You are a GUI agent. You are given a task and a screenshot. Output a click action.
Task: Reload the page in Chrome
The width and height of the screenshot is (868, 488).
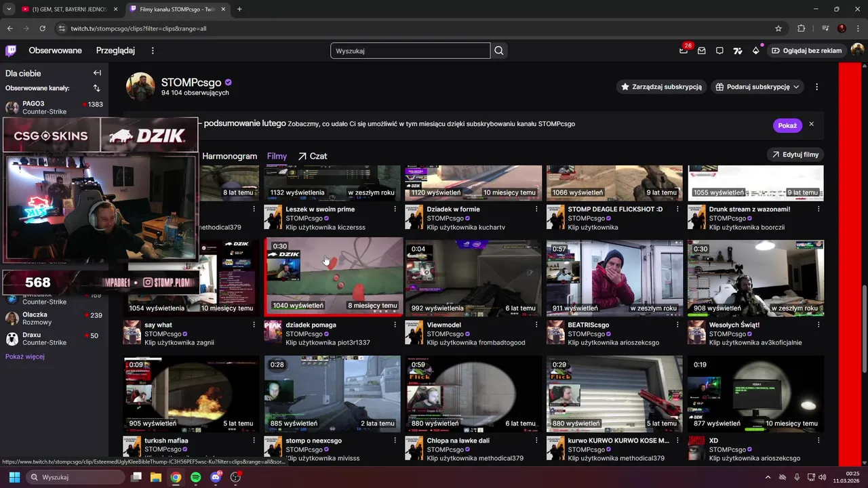pyautogui.click(x=42, y=28)
